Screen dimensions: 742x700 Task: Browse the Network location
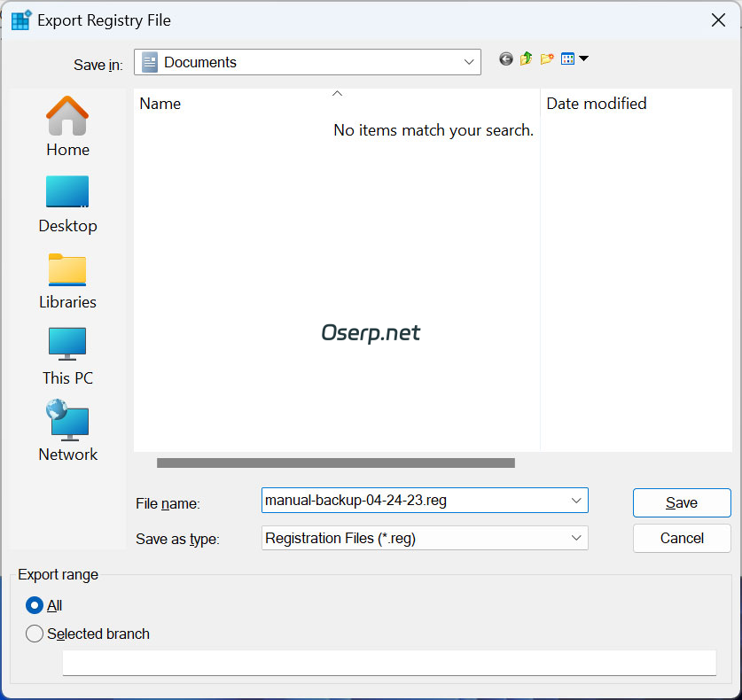pyautogui.click(x=67, y=432)
